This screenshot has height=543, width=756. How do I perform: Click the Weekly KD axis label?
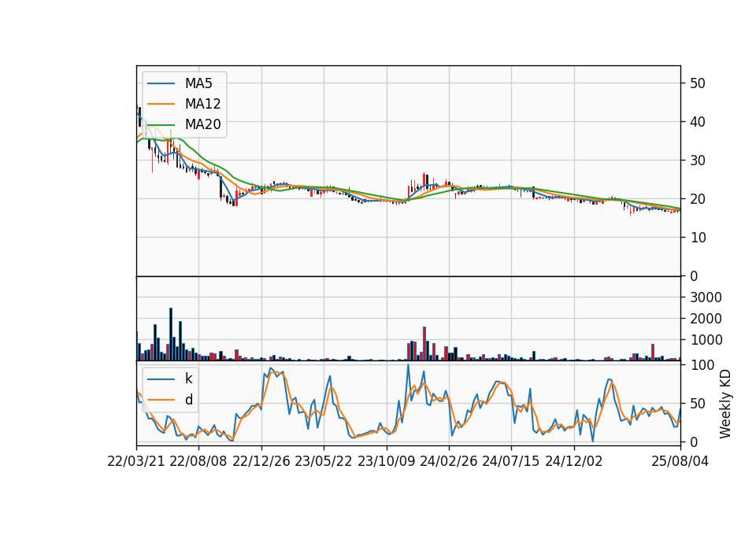(x=724, y=404)
